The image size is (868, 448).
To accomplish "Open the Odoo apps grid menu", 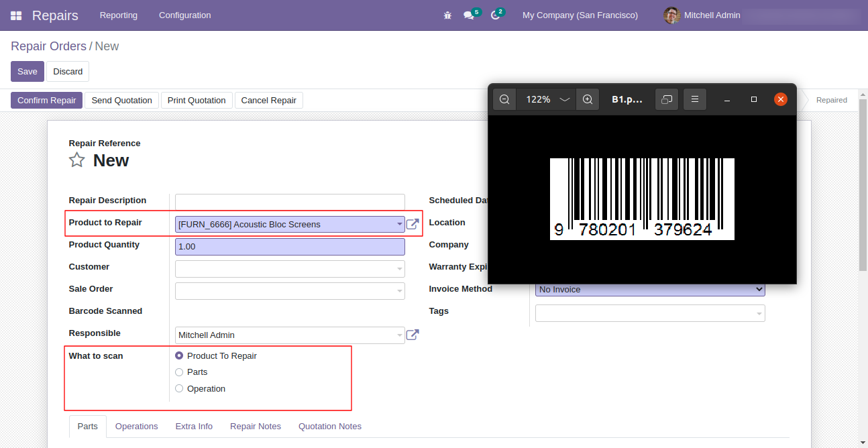I will coord(16,15).
